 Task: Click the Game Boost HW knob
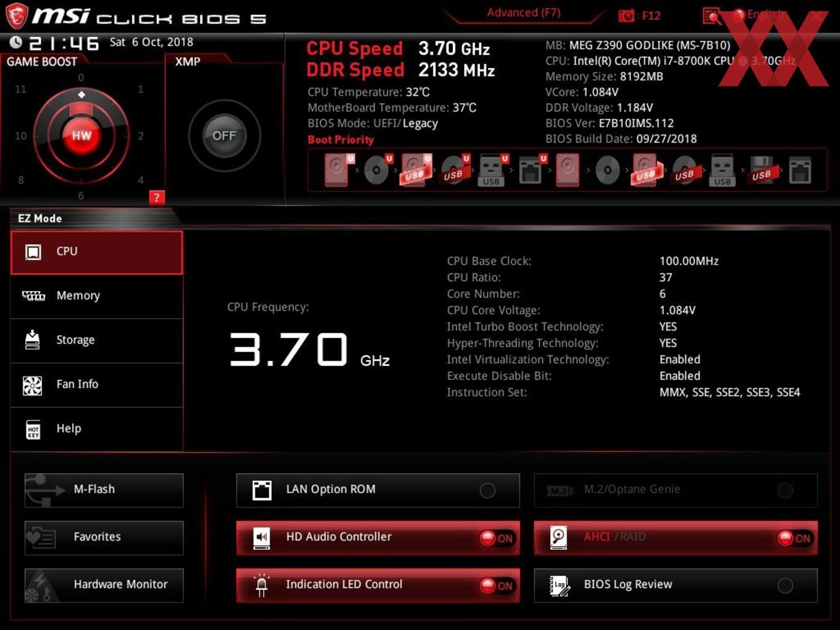click(x=82, y=136)
